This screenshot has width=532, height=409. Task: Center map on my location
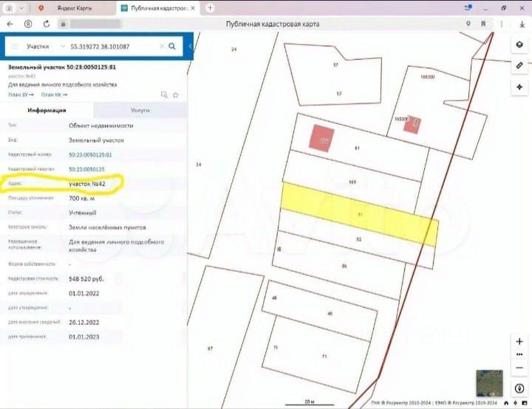pos(519,87)
